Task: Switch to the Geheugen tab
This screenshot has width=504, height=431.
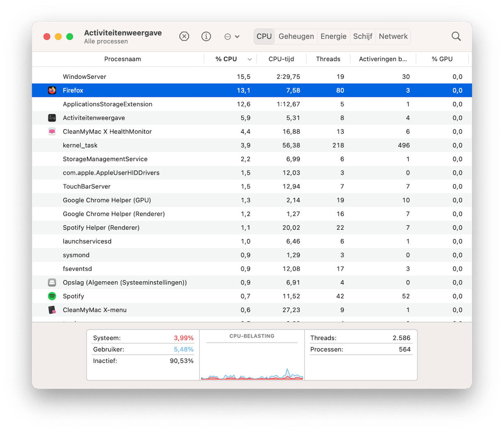Action: [296, 37]
